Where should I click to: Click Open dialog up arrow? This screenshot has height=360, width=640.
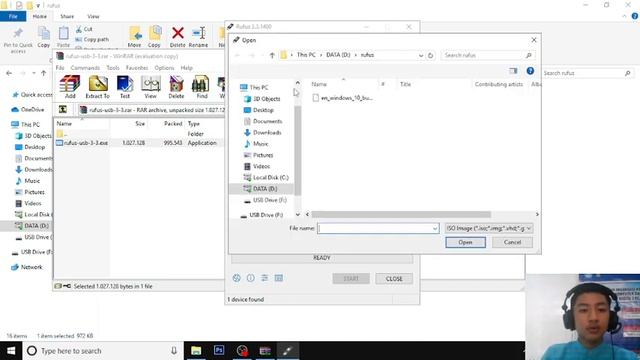272,55
